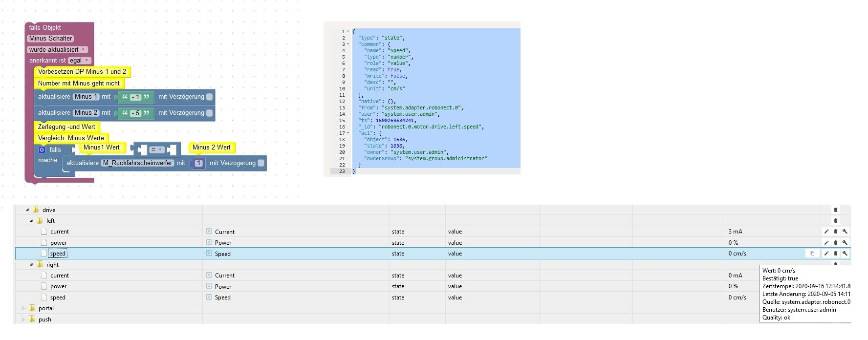Click the wrench icon in the selected speed row
868x340 pixels.
845,254
